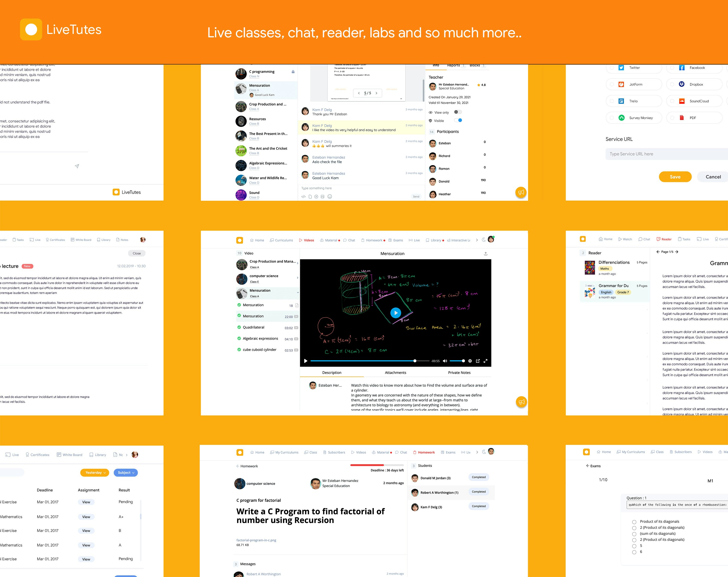Click the Save button for the Service URL
This screenshot has height=577, width=728.
(x=675, y=176)
